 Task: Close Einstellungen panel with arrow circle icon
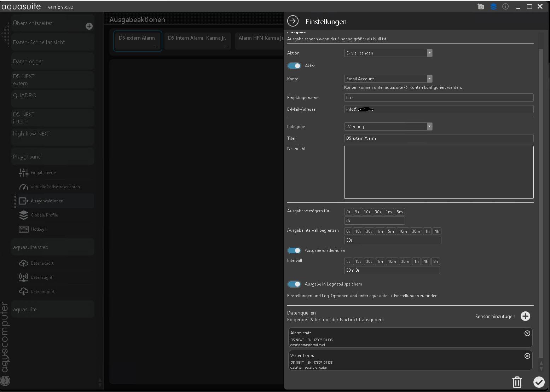[x=293, y=21]
